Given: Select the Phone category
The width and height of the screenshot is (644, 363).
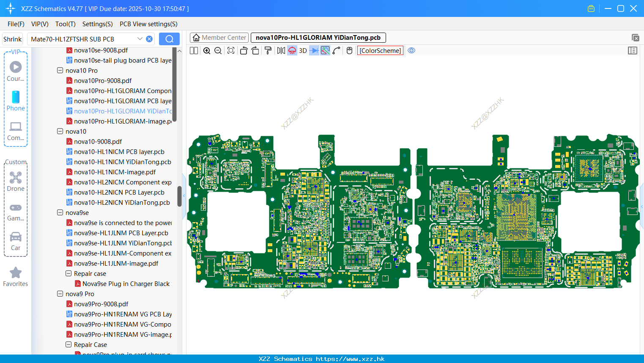Looking at the screenshot, I should pos(16,101).
